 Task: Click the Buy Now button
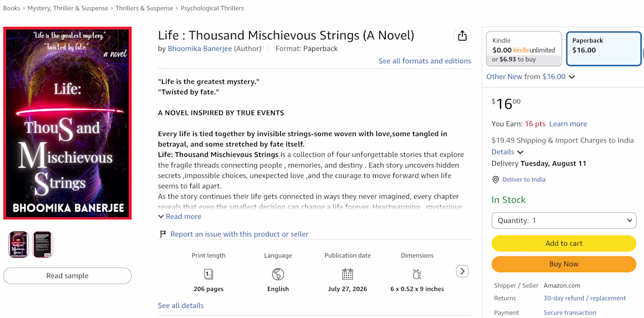tap(564, 264)
